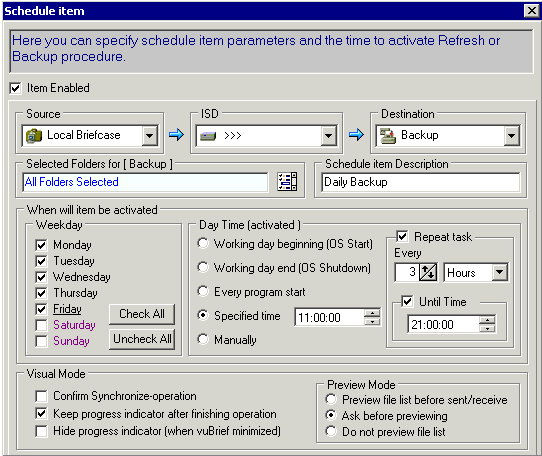Disable the Item Enabled checkbox
542x456 pixels.
pos(15,88)
